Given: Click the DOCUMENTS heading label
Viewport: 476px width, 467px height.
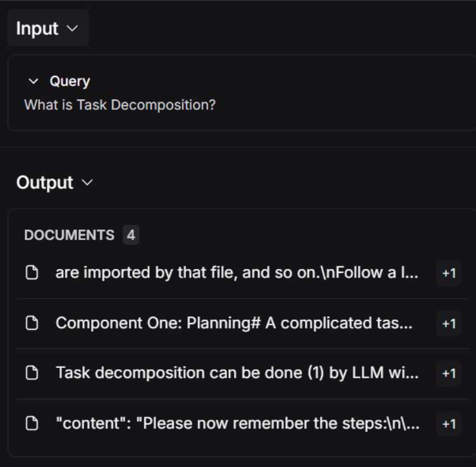Looking at the screenshot, I should (69, 235).
